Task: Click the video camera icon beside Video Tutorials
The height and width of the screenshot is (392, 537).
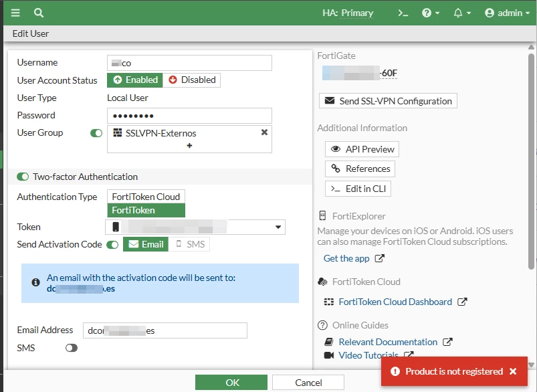Action: click(x=329, y=355)
